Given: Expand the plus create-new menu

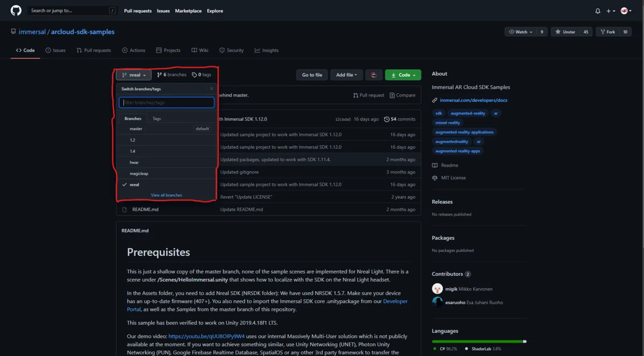Looking at the screenshot, I should [611, 11].
